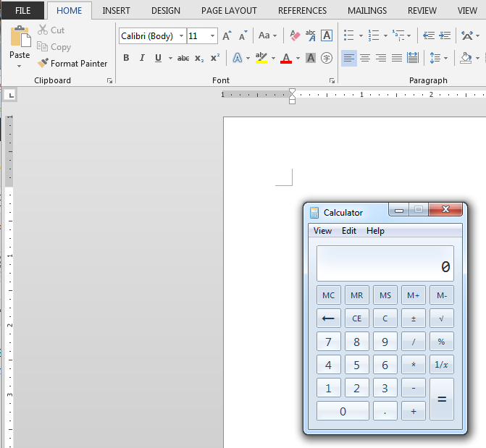Center align the paragraph
The image size is (486, 448).
(365, 58)
